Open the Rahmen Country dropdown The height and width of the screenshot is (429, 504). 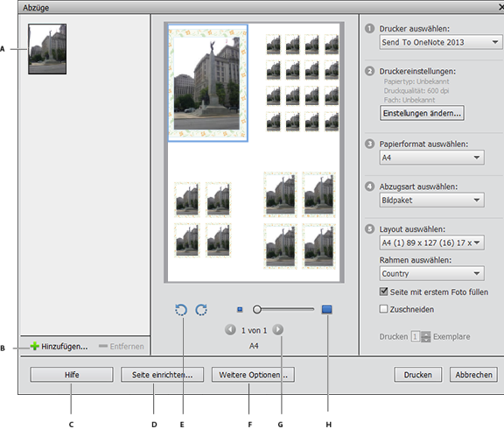(x=431, y=273)
